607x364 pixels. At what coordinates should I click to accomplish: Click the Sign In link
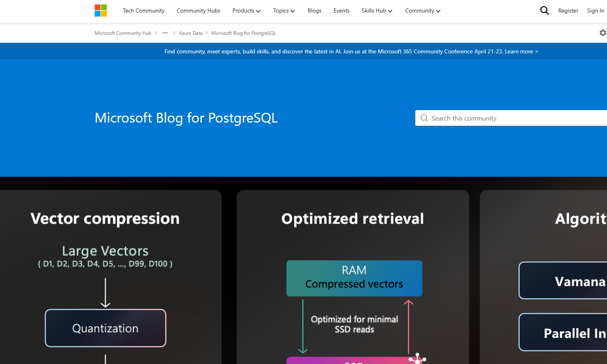(x=595, y=11)
